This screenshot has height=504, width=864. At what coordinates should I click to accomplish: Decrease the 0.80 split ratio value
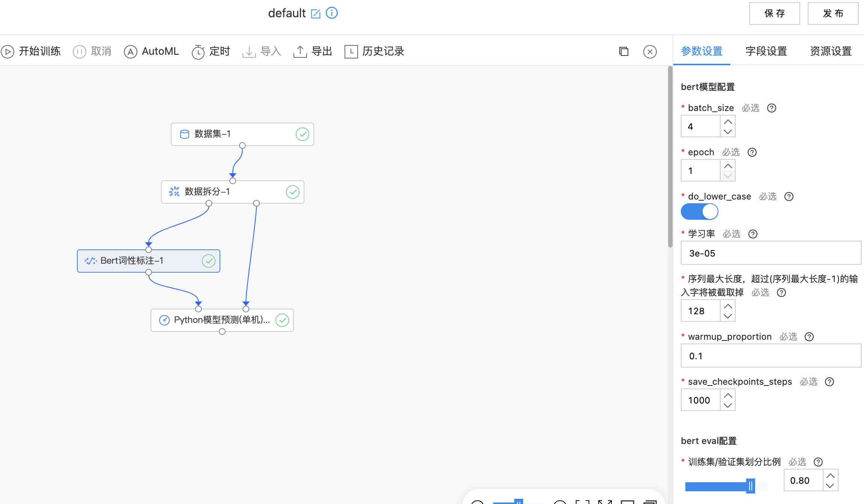tap(831, 486)
